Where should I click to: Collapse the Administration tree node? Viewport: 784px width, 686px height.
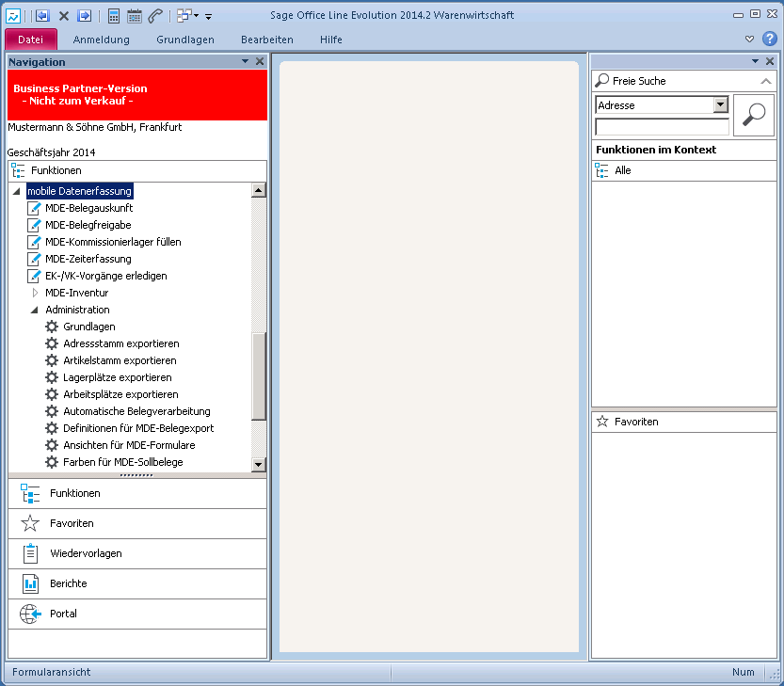click(35, 310)
